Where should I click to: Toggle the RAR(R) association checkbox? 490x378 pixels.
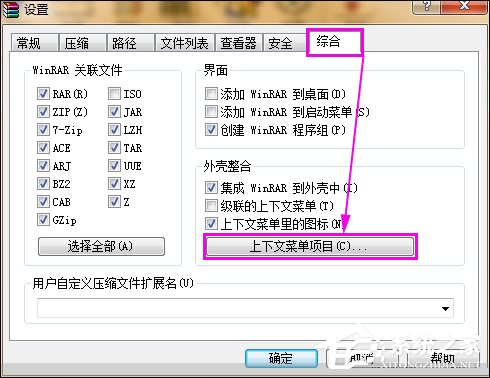pos(43,94)
